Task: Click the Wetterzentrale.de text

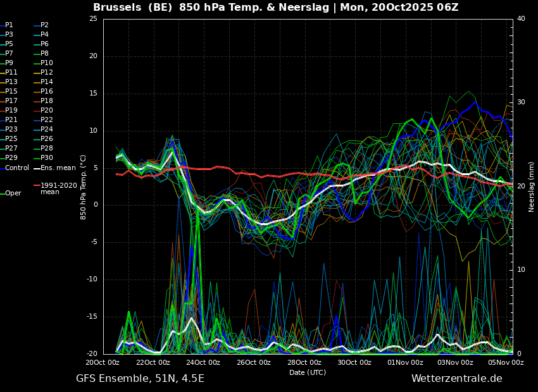Action: tap(457, 379)
